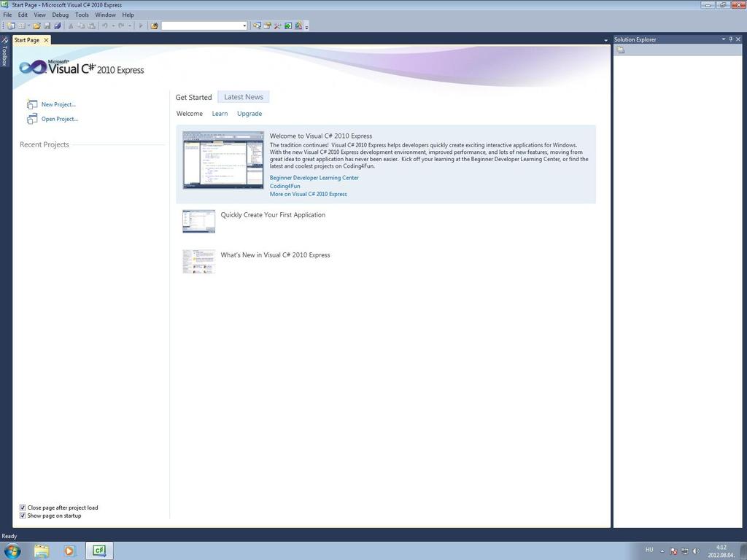Expand the Find combo box dropdown arrow

[245, 26]
